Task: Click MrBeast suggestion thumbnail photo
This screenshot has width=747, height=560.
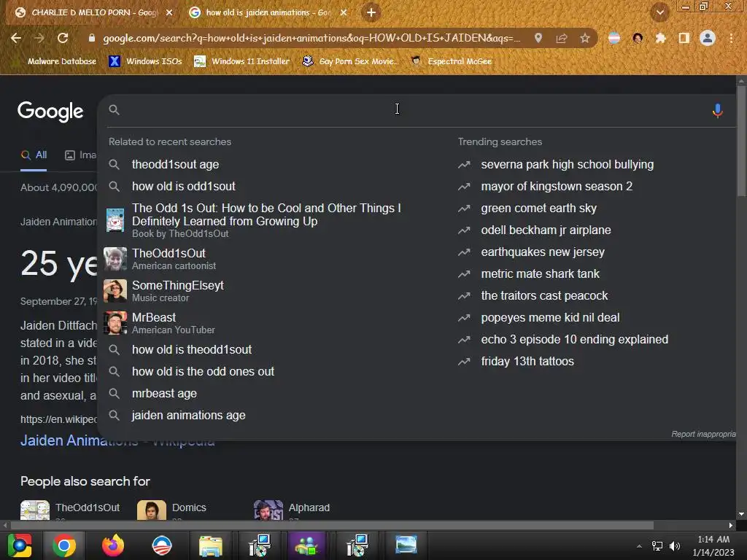Action: pyautogui.click(x=115, y=323)
